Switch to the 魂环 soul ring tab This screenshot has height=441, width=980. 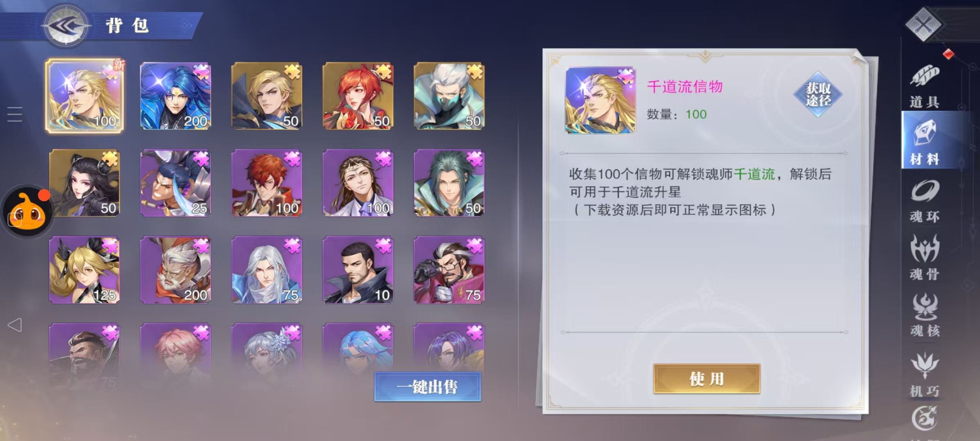924,201
